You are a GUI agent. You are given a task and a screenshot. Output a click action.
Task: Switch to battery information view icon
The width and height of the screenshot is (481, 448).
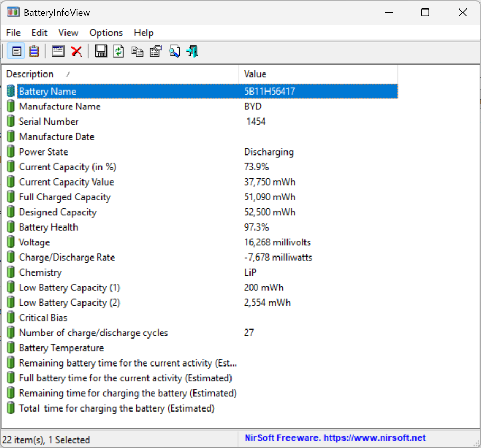tap(16, 51)
